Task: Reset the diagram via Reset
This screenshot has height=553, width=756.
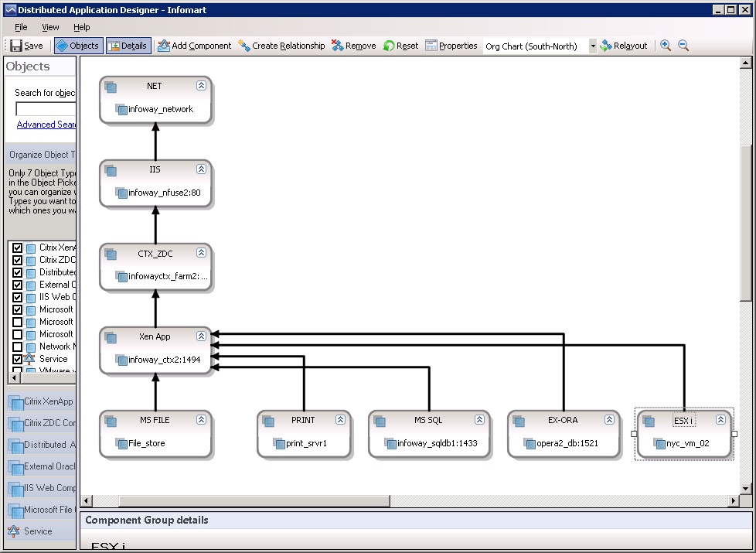Action: coord(400,46)
